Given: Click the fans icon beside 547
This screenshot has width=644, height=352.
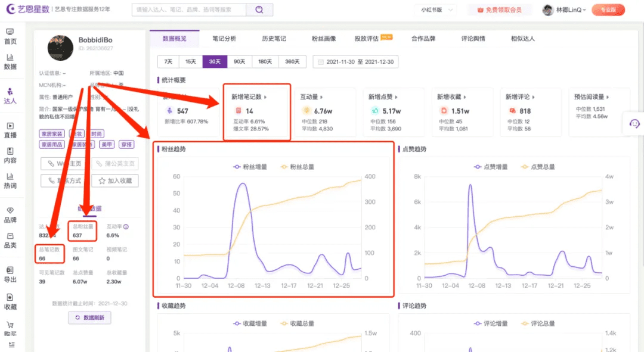Looking at the screenshot, I should pos(169,110).
